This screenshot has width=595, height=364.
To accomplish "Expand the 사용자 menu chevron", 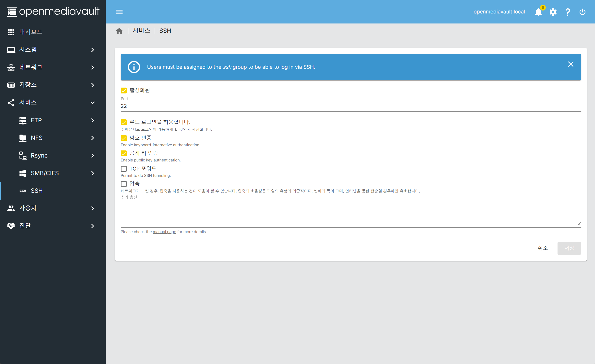I will click(93, 208).
